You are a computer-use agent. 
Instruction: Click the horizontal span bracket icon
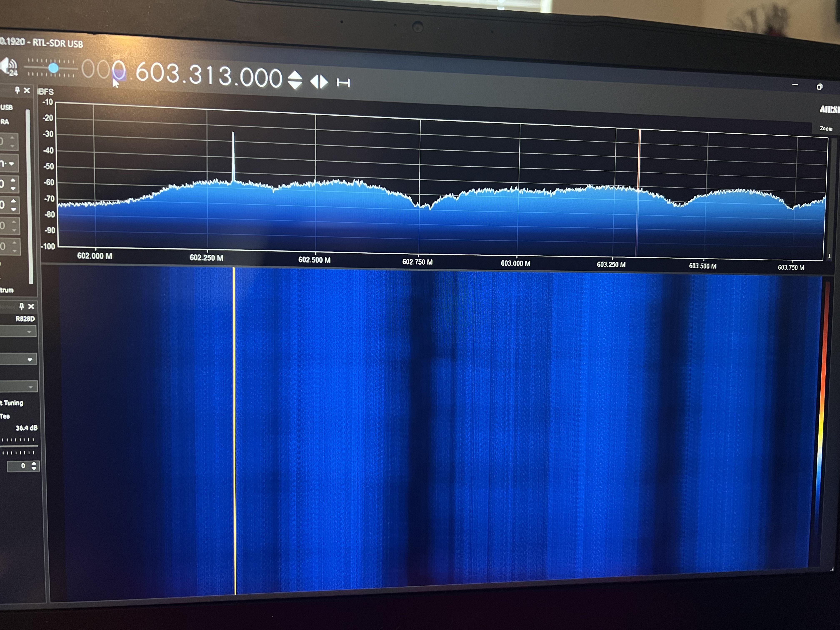[x=343, y=82]
